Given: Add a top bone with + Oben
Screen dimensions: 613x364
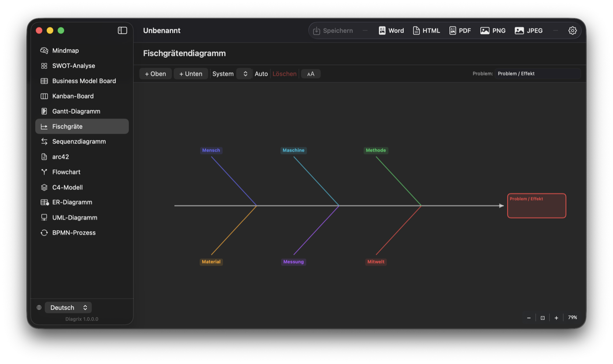Looking at the screenshot, I should (155, 74).
